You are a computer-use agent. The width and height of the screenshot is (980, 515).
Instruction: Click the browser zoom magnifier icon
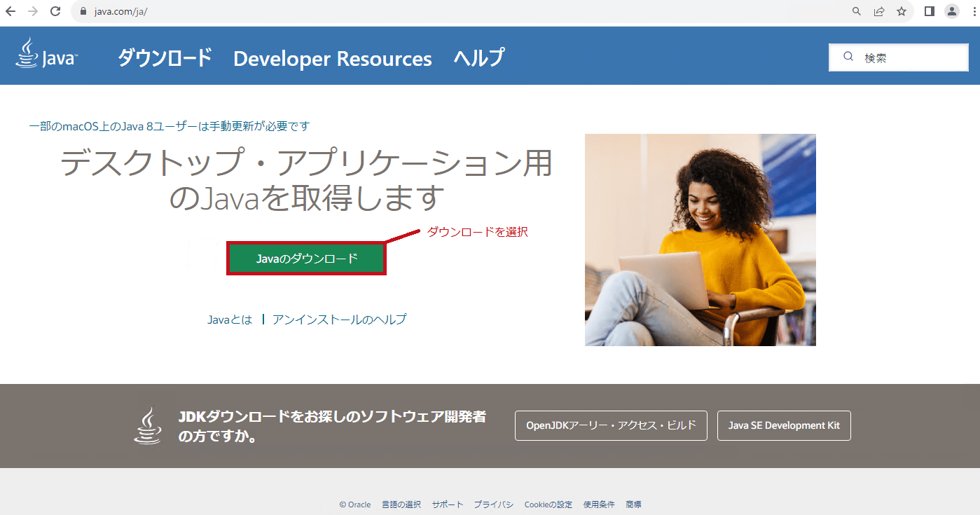(x=856, y=11)
